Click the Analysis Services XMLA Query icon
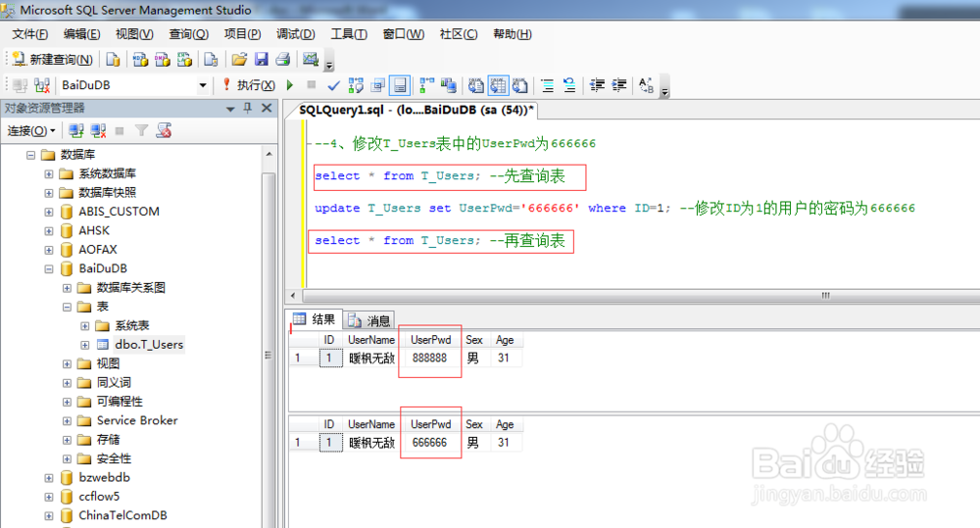Image resolution: width=980 pixels, height=528 pixels. (x=184, y=60)
